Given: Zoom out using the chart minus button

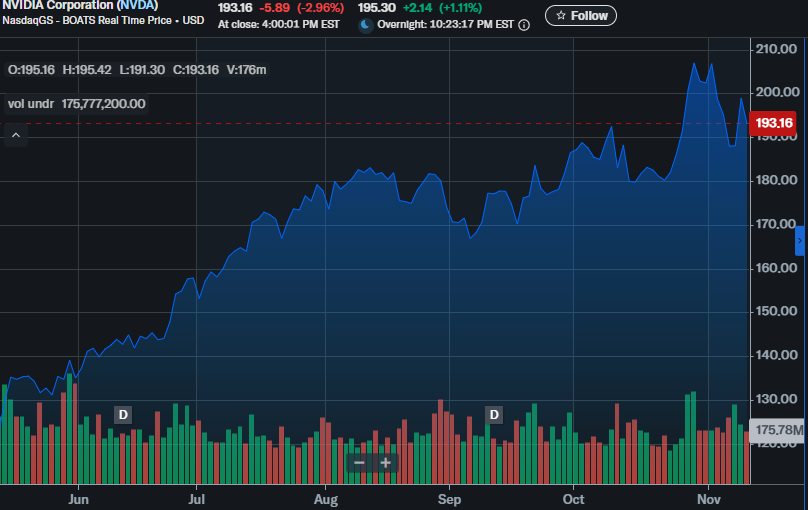Looking at the screenshot, I should point(359,463).
